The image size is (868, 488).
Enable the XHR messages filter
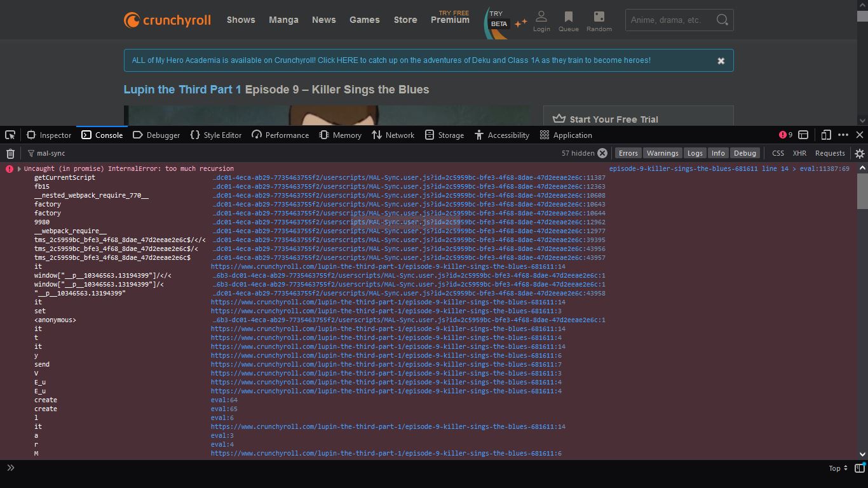click(x=799, y=153)
